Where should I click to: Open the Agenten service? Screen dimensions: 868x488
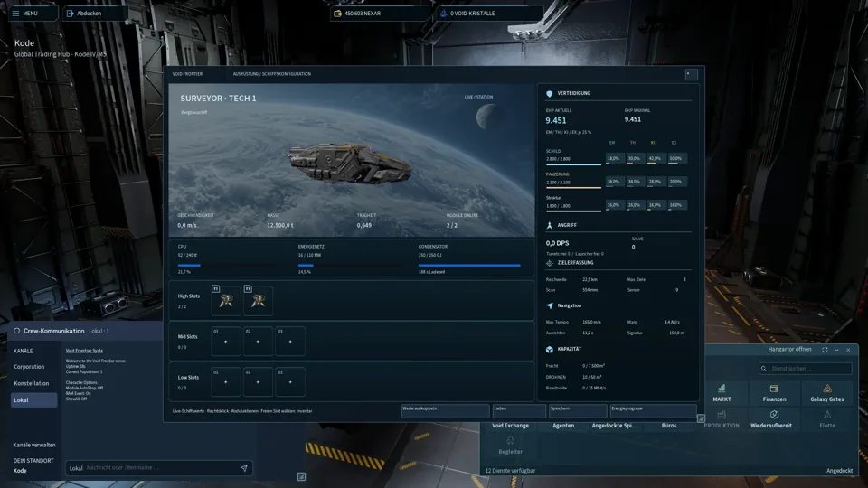pyautogui.click(x=563, y=426)
